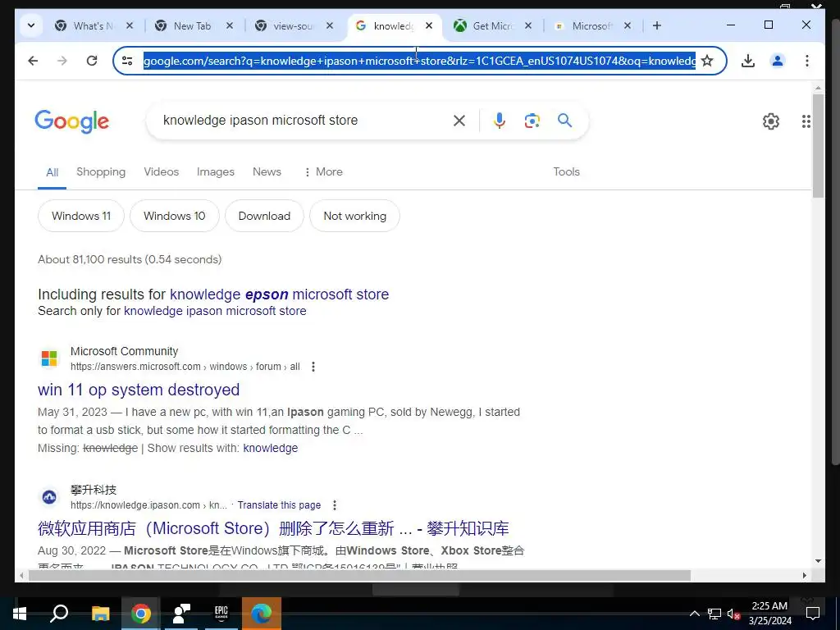The height and width of the screenshot is (630, 840).
Task: Open Microsoft Community result options three dots
Action: point(313,367)
